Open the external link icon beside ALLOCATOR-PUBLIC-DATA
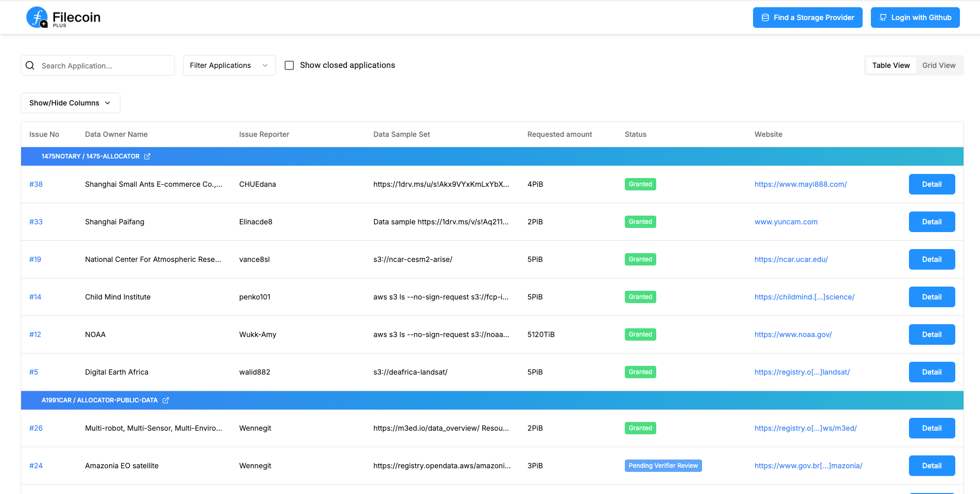980x494 pixels. click(x=165, y=400)
